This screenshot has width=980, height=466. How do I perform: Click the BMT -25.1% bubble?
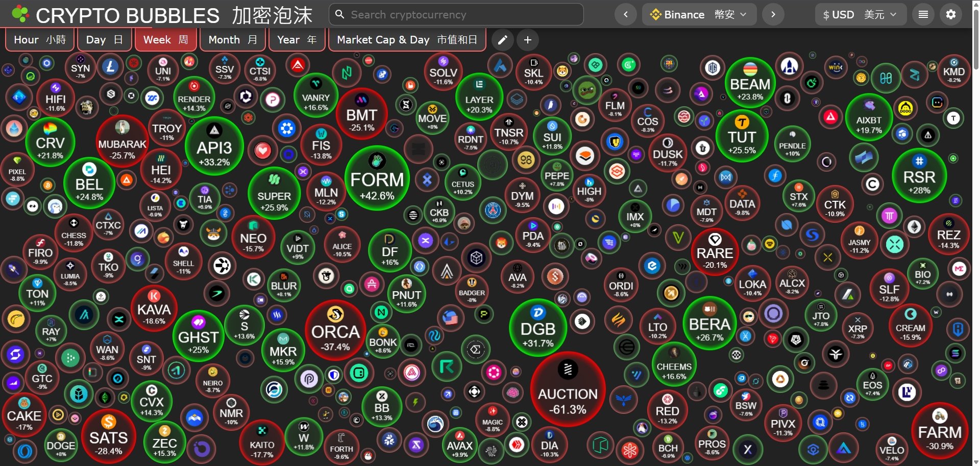pos(362,113)
